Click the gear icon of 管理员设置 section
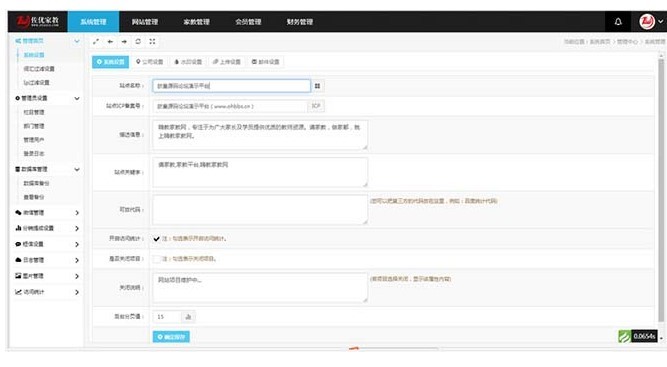 pyautogui.click(x=18, y=98)
